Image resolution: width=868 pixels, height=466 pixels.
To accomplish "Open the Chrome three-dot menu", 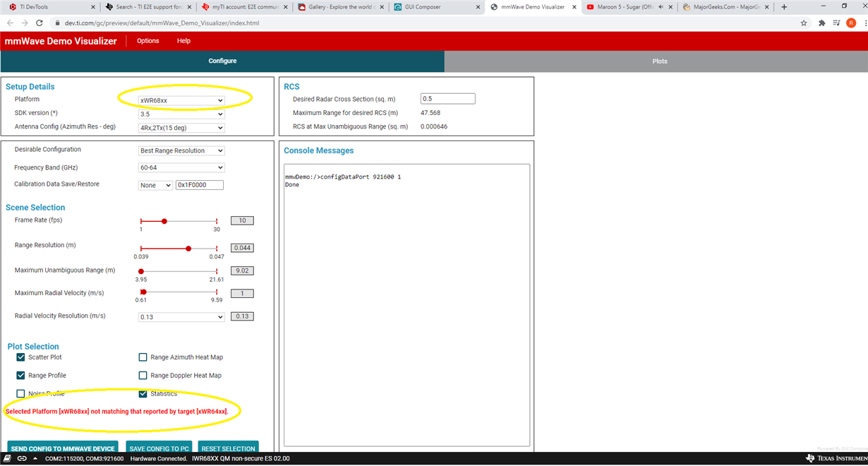I will coord(864,23).
